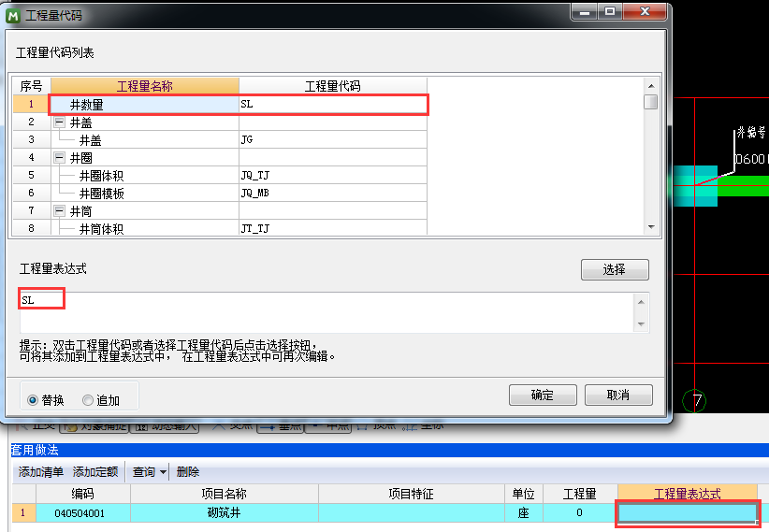769x532 pixels.
Task: Confirm with the 确定 button
Action: click(x=542, y=395)
